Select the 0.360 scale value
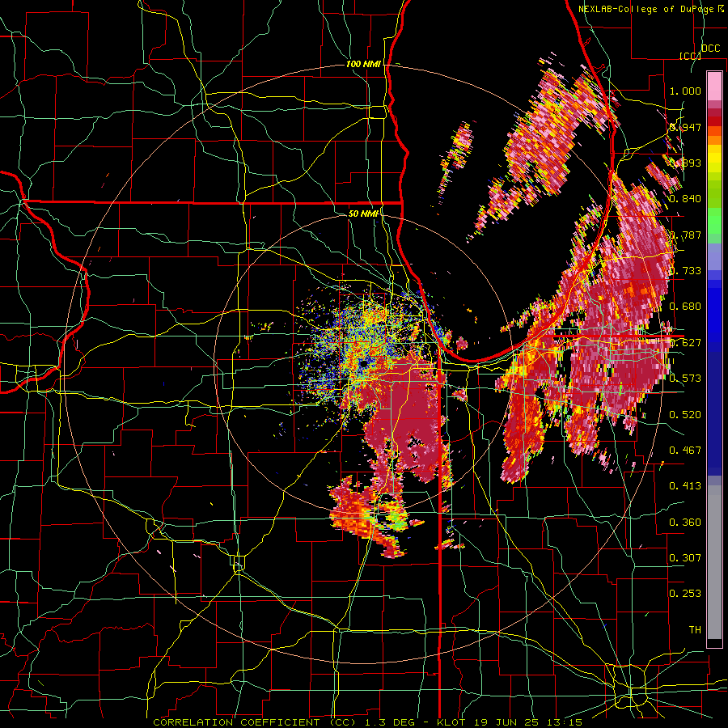 tap(685, 522)
